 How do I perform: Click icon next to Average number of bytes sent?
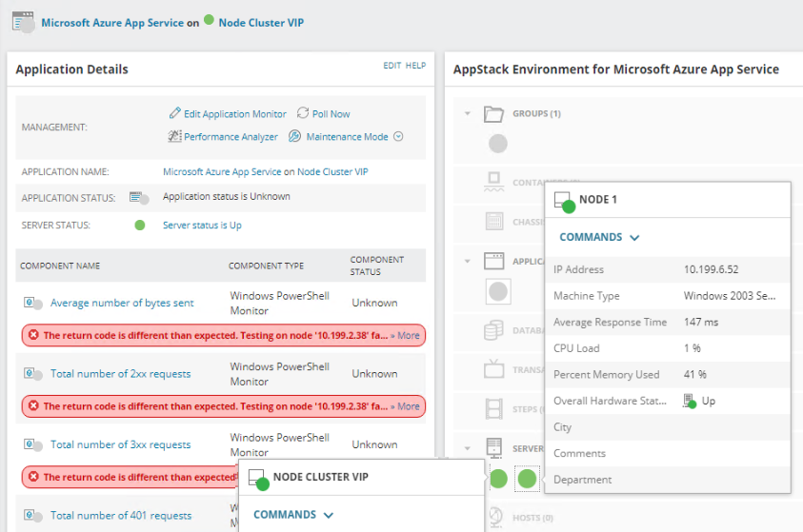[x=32, y=303]
